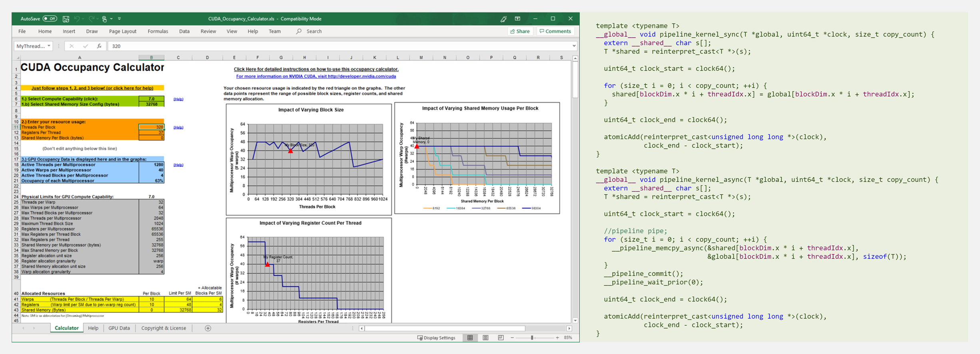
Task: Open the Draw ribbon tab
Action: click(92, 31)
